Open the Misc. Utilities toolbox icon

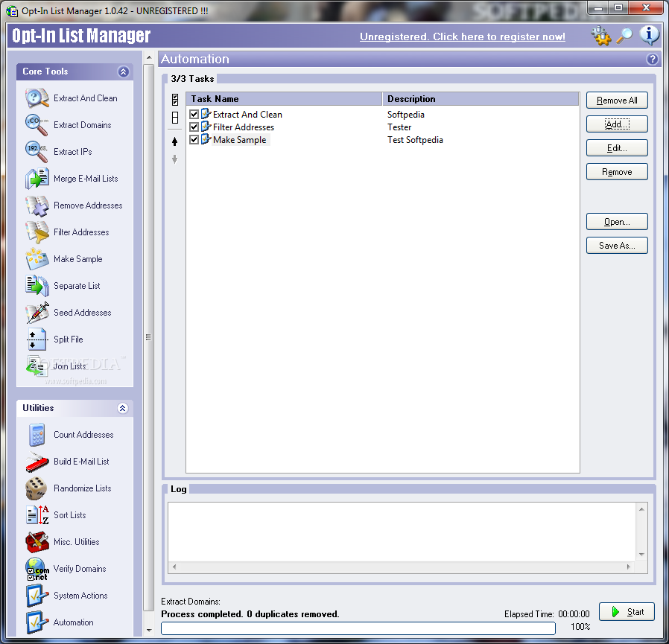tap(37, 542)
